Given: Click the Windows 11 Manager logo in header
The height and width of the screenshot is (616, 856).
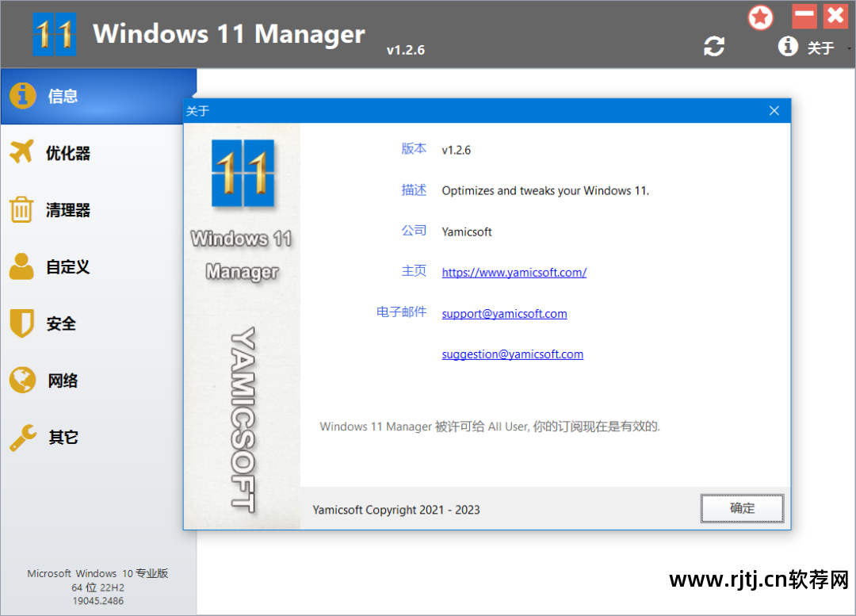Looking at the screenshot, I should coord(54,34).
